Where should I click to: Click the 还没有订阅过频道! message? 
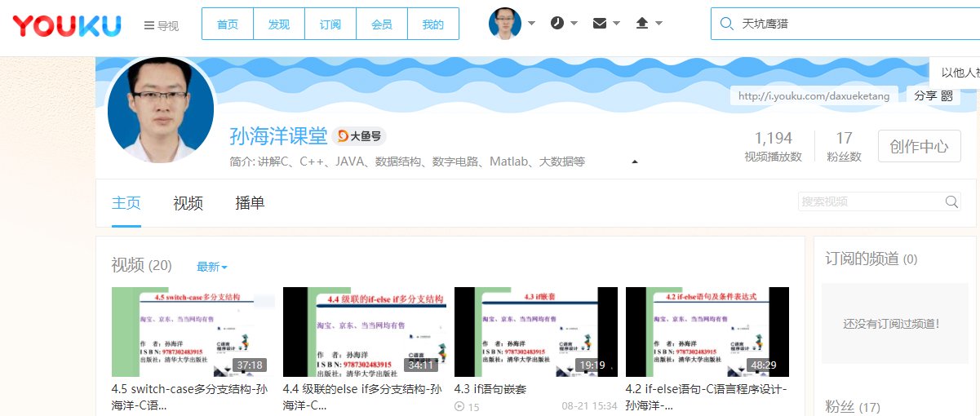892,324
